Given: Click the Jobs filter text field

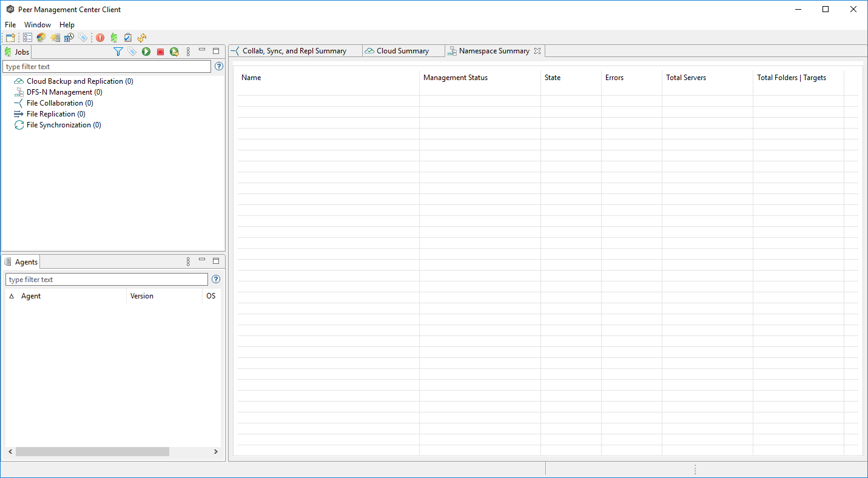Looking at the screenshot, I should tap(107, 67).
